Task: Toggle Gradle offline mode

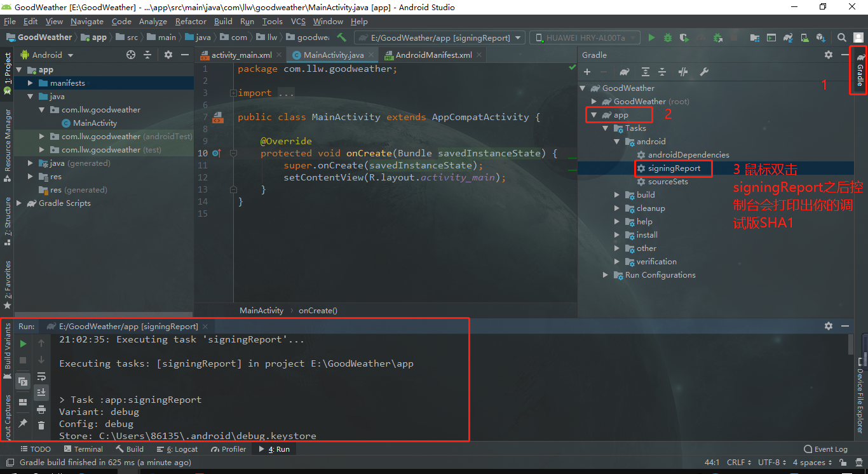Action: pyautogui.click(x=683, y=72)
